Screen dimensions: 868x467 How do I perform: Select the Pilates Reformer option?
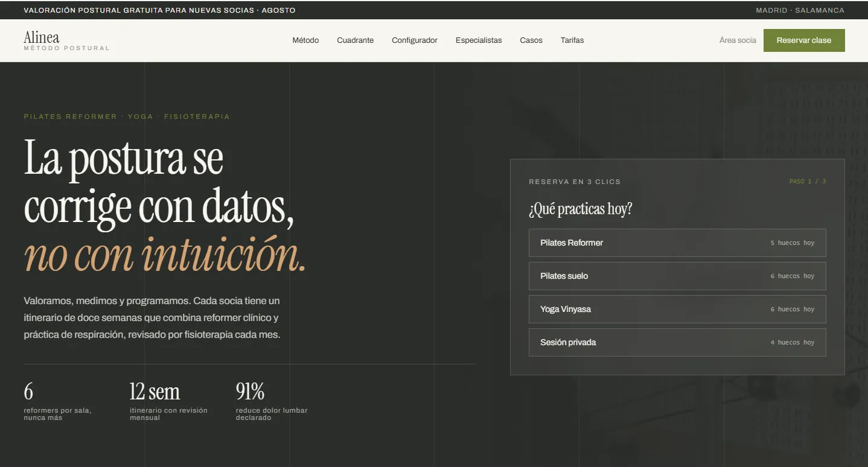pos(677,243)
